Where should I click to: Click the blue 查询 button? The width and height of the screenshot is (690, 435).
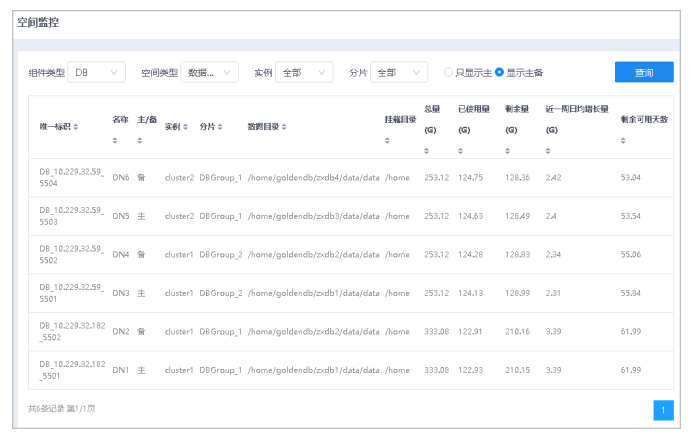(644, 72)
